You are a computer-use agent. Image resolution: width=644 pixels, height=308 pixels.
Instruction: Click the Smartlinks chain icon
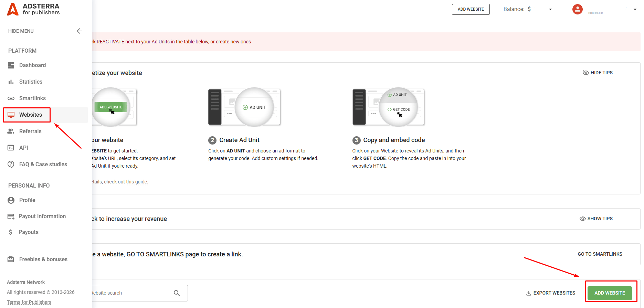tap(11, 98)
